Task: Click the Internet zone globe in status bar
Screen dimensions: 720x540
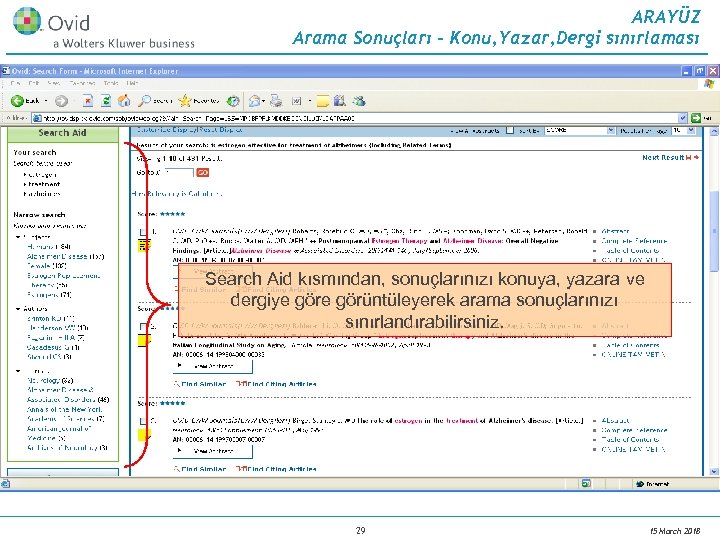Action: tap(640, 484)
